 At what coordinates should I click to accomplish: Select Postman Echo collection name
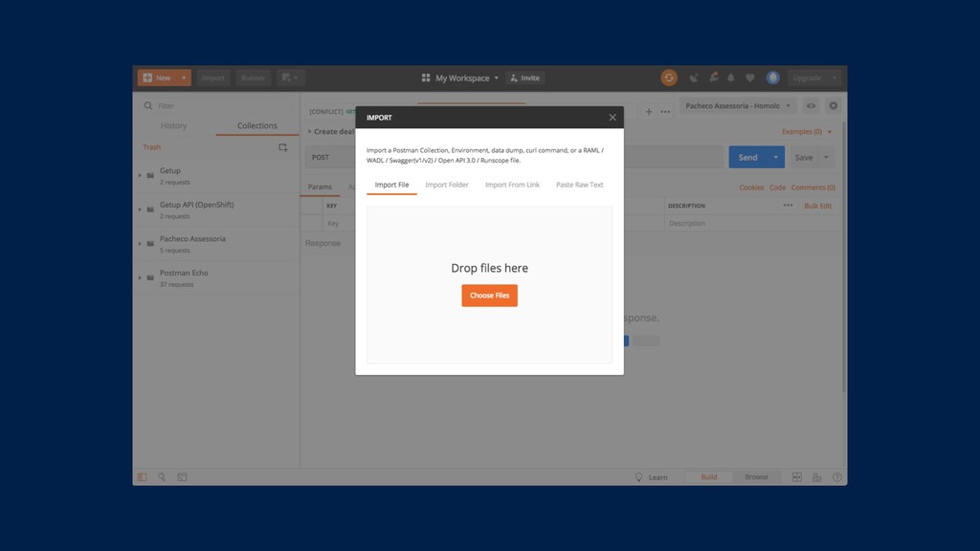coord(184,273)
